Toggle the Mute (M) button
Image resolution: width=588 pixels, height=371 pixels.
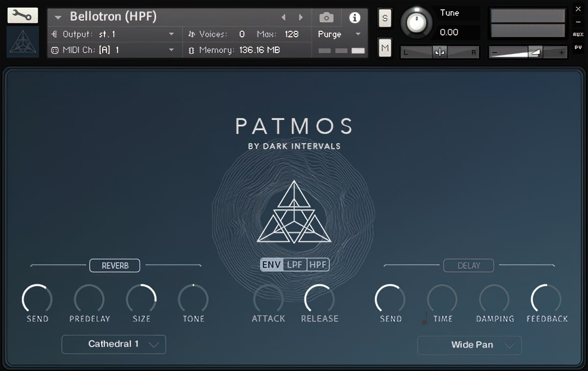click(385, 48)
